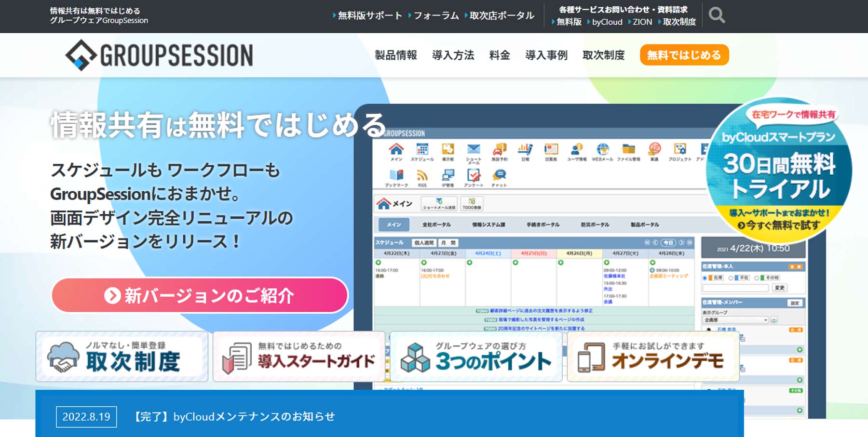
Task: Click the メイン home icon in app toolbar
Action: (396, 150)
